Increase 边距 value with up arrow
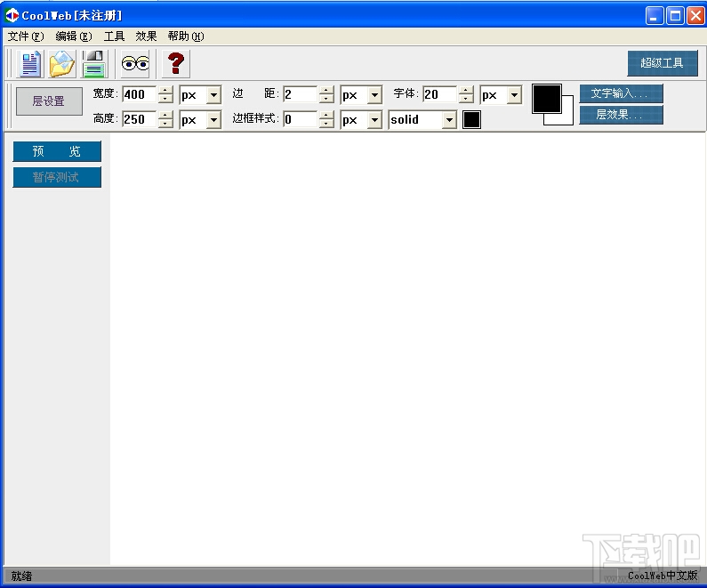Viewport: 707px width, 588px height. (326, 90)
